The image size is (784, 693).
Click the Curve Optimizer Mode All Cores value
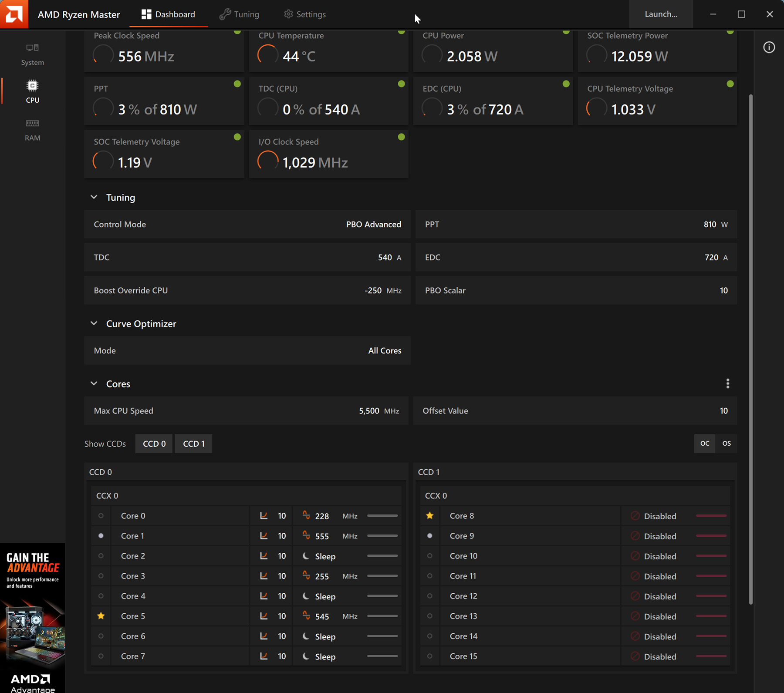[385, 351]
